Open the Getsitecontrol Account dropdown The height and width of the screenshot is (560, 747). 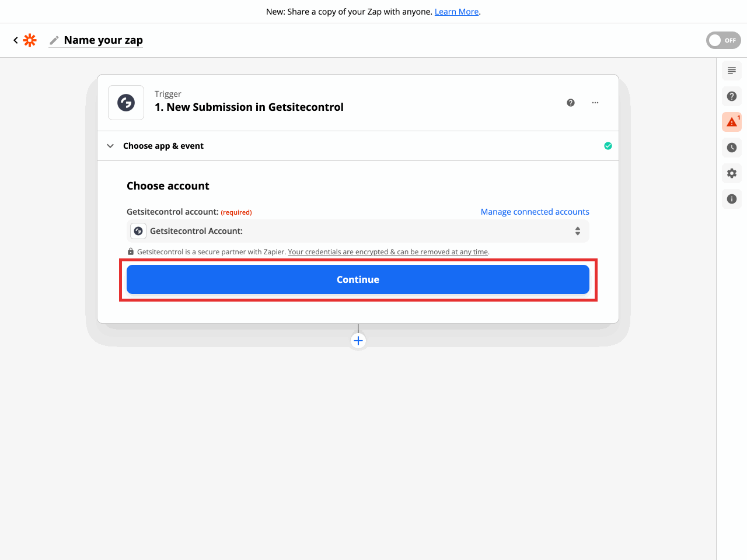[x=358, y=231]
